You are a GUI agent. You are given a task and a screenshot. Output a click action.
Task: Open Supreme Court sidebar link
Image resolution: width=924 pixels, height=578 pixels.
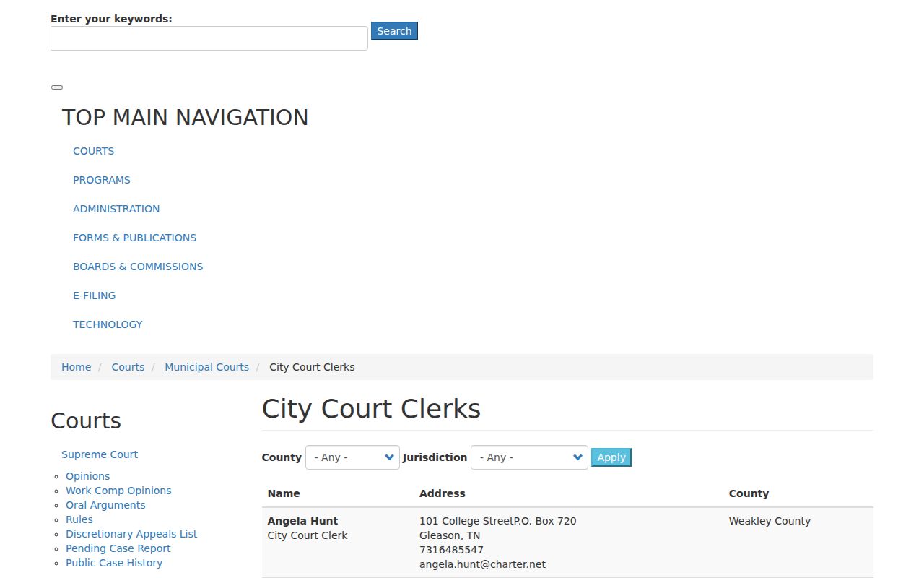click(x=100, y=454)
